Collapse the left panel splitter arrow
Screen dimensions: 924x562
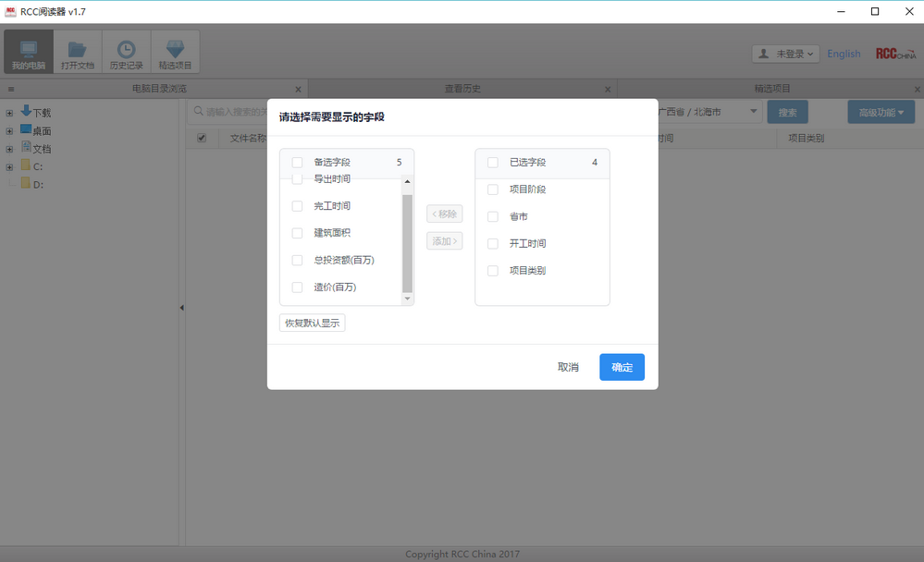pos(181,308)
